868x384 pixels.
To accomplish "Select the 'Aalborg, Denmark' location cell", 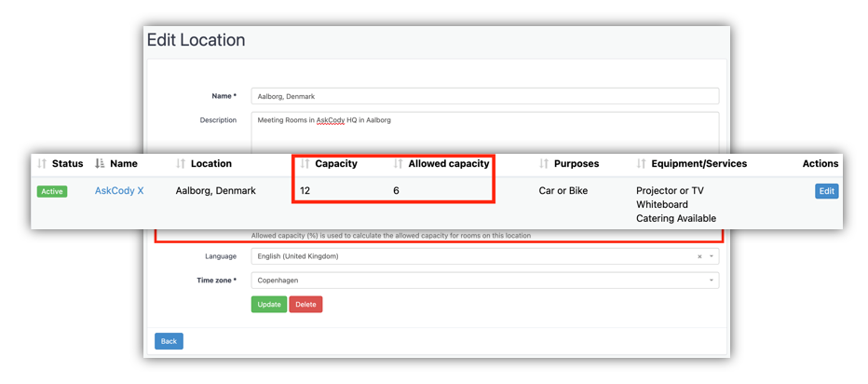I will point(215,191).
